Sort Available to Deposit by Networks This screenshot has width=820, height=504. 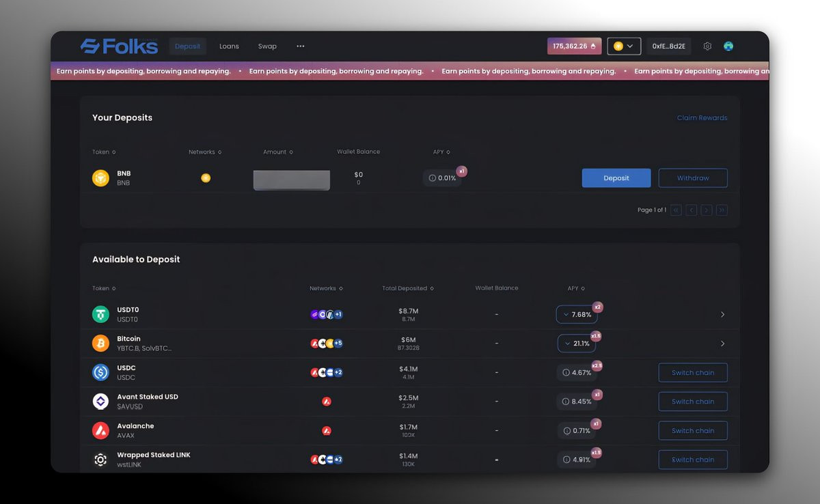326,288
